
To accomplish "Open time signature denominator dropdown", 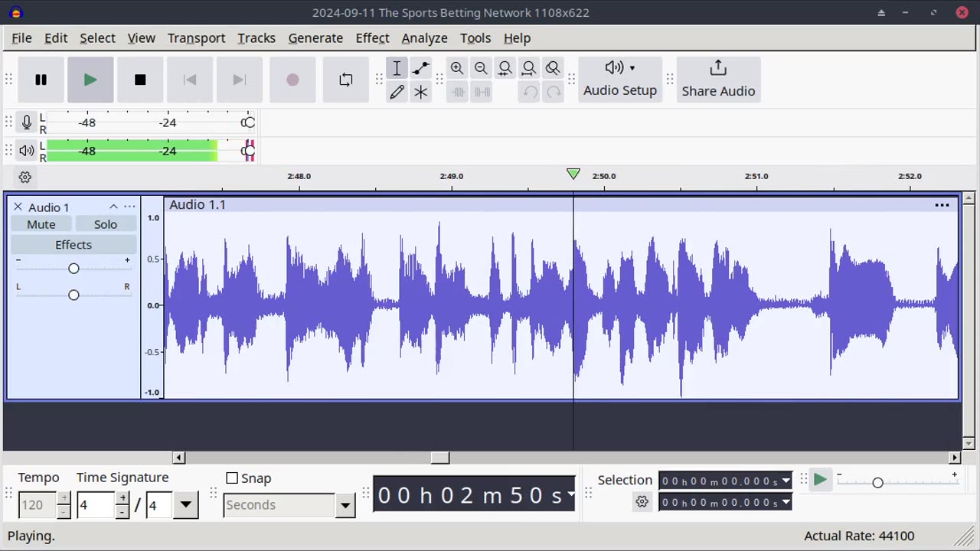I will [185, 505].
